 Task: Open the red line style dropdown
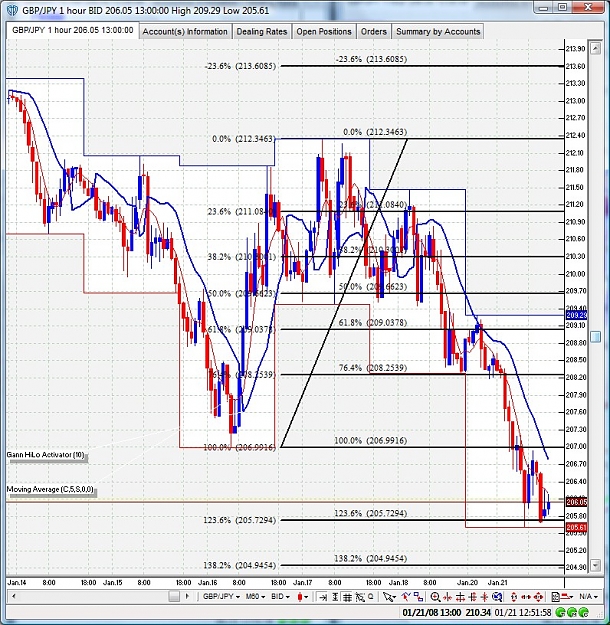click(568, 597)
